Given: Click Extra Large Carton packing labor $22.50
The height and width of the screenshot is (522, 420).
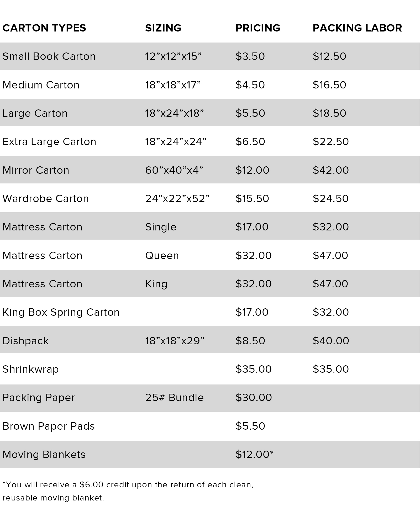Looking at the screenshot, I should (331, 142).
